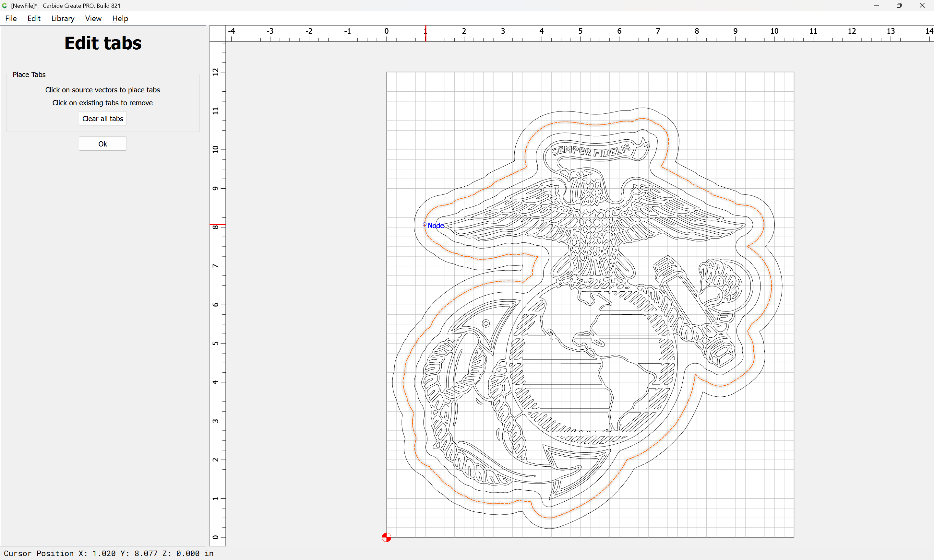Click the 'Click on source vectors to place tabs' text
Viewport: 934px width, 560px height.
click(103, 90)
